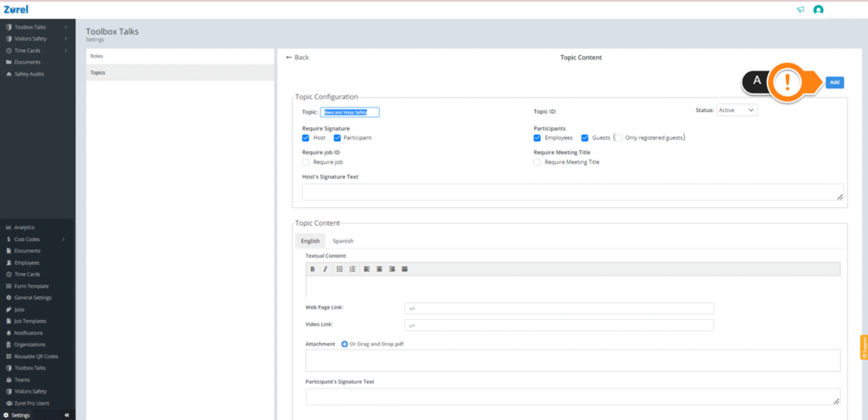Tick Only registered guests checkbox

pyautogui.click(x=619, y=138)
